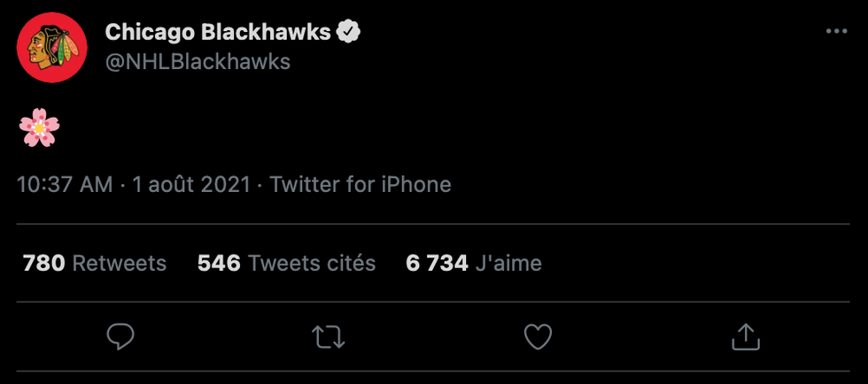Click the 10:37 AM timestamp
Image resolution: width=868 pixels, height=384 pixels.
coord(65,185)
